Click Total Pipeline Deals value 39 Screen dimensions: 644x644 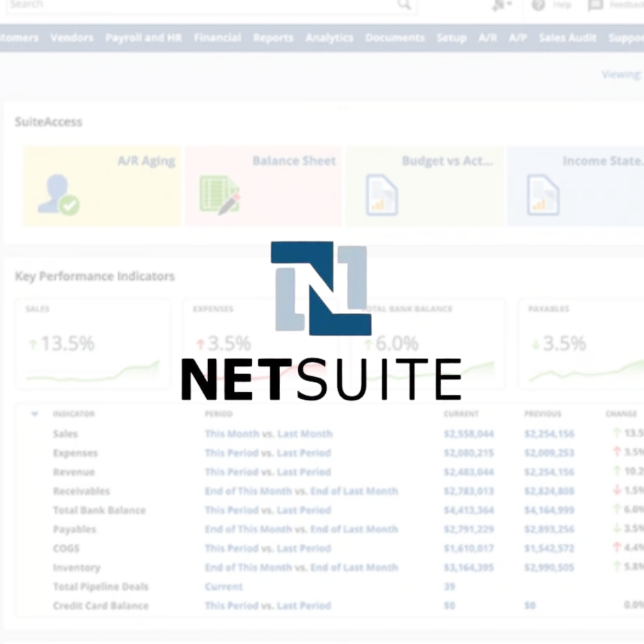[x=450, y=587]
